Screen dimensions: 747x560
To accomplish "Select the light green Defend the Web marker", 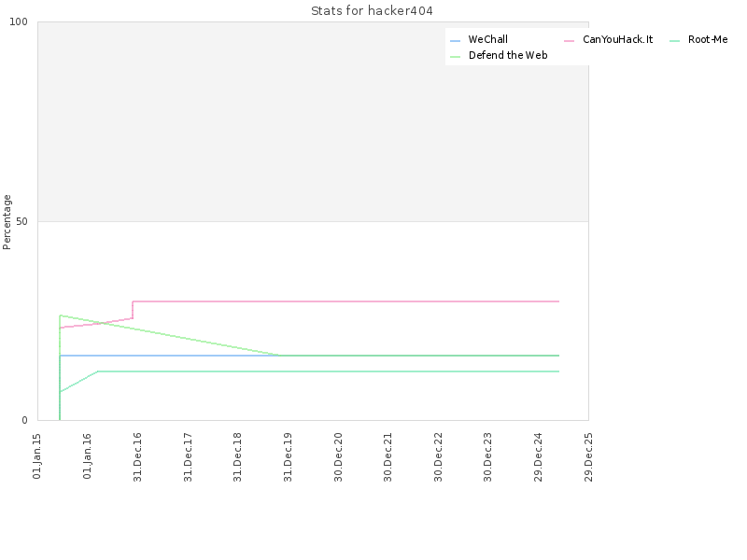I will click(x=455, y=57).
